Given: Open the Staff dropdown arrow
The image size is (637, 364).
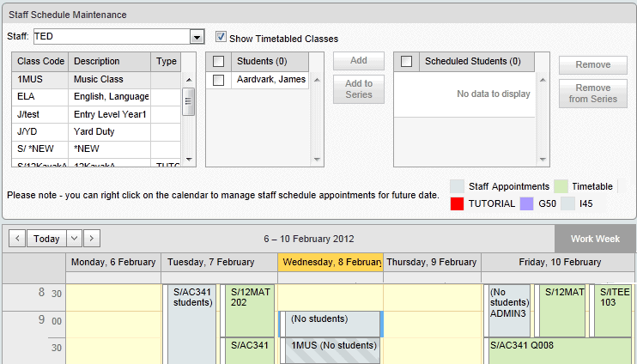Looking at the screenshot, I should (x=197, y=37).
